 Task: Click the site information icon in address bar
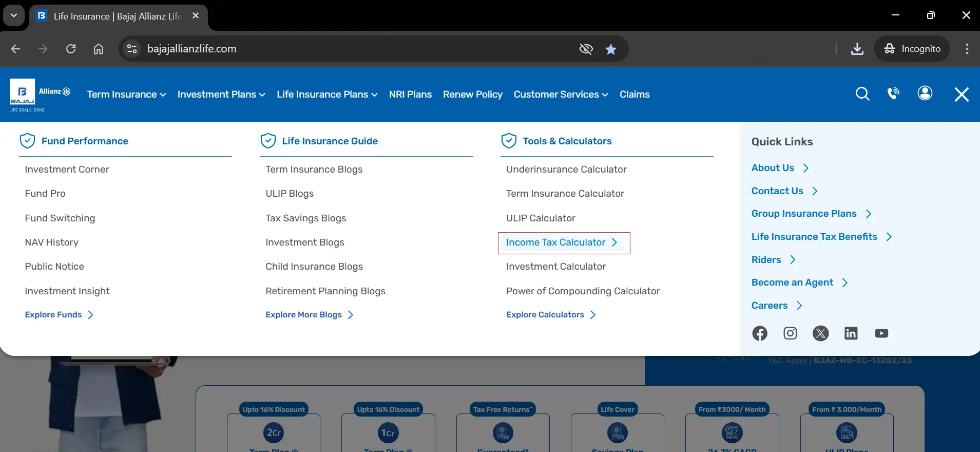(132, 49)
